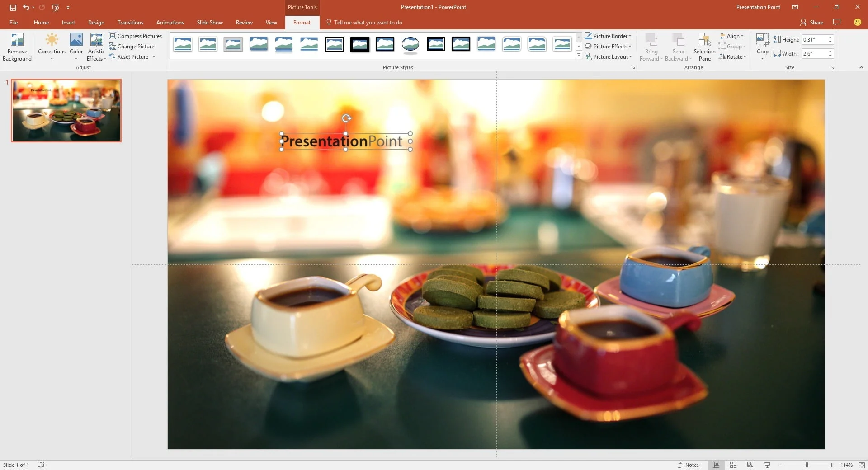Switch to the Animations tab
The height and width of the screenshot is (470, 868).
170,22
